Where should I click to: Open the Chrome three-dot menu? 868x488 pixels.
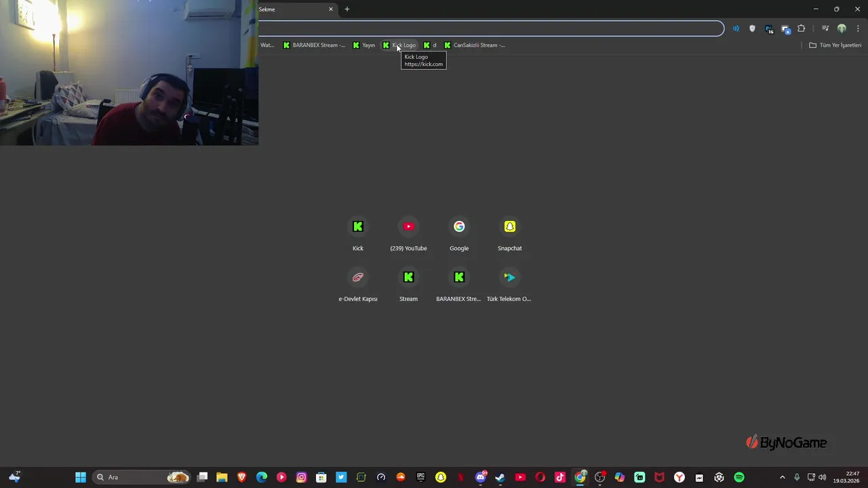point(858,28)
